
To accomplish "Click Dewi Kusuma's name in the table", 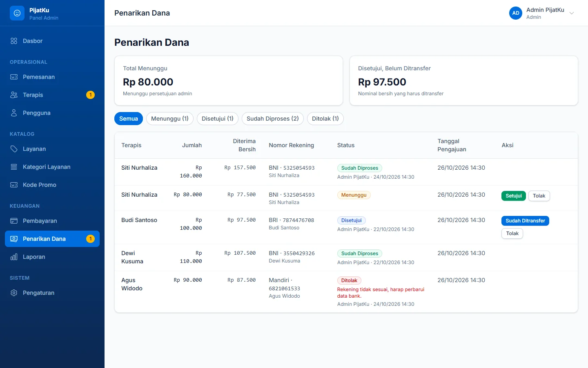I will coord(132,257).
